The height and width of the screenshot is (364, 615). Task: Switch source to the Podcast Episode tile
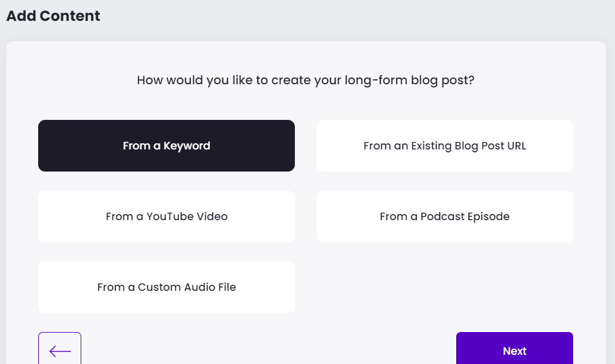click(444, 216)
